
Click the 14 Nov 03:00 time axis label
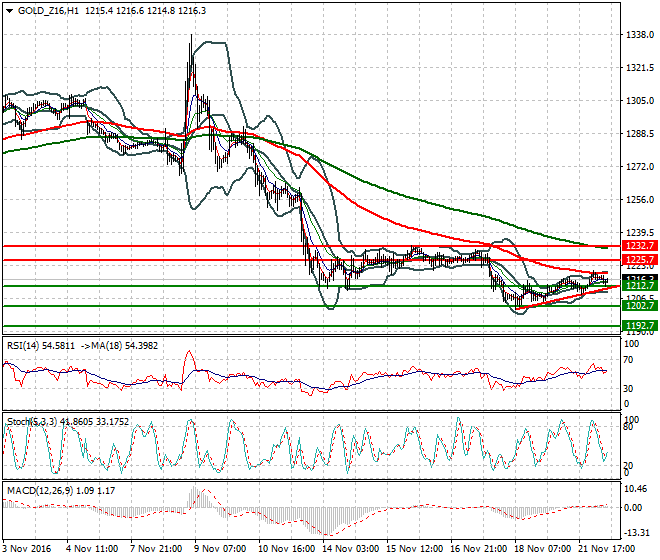click(351, 549)
